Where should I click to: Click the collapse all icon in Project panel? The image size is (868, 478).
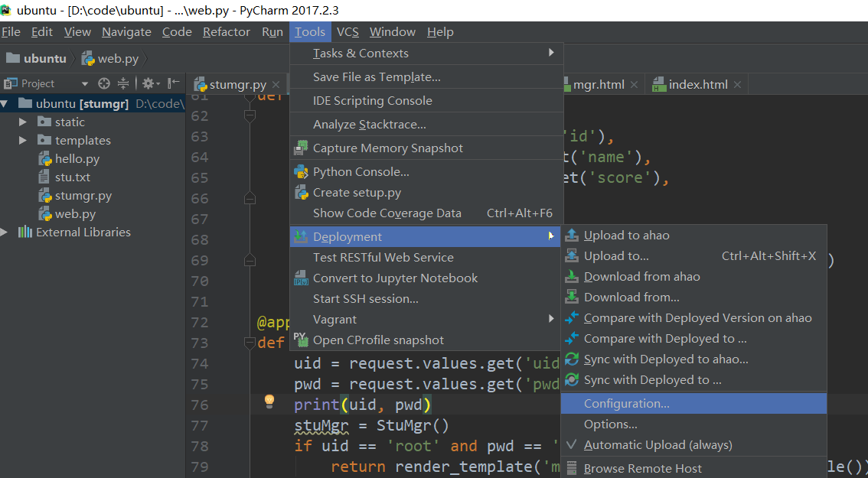click(x=123, y=83)
